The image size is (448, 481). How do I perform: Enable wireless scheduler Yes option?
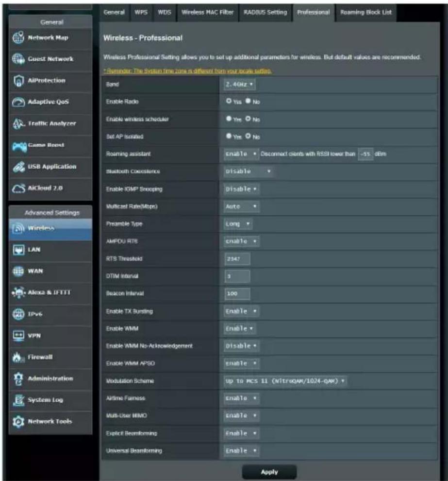[x=229, y=119]
